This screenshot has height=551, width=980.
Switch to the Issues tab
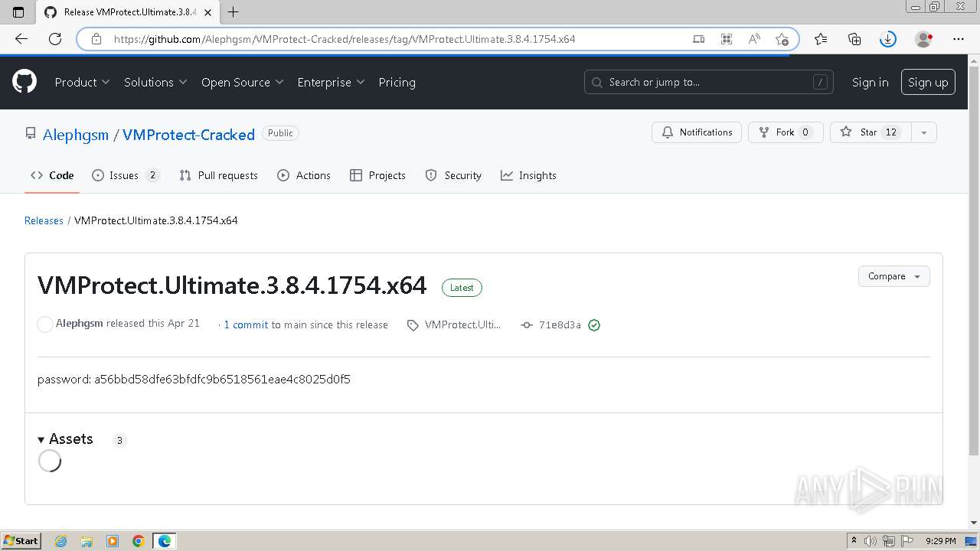point(126,175)
